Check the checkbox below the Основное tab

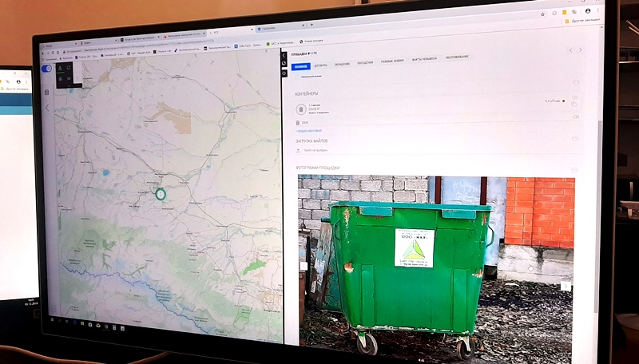[x=296, y=77]
